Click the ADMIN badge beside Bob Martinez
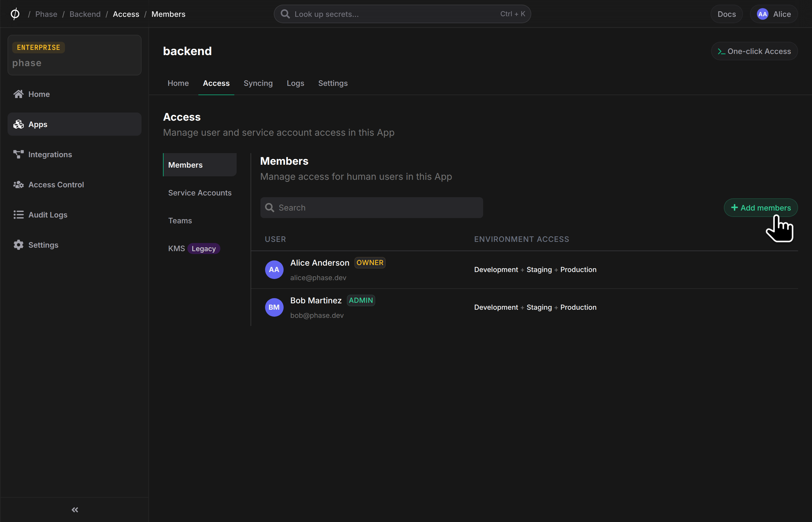This screenshot has width=812, height=522. coord(360,300)
